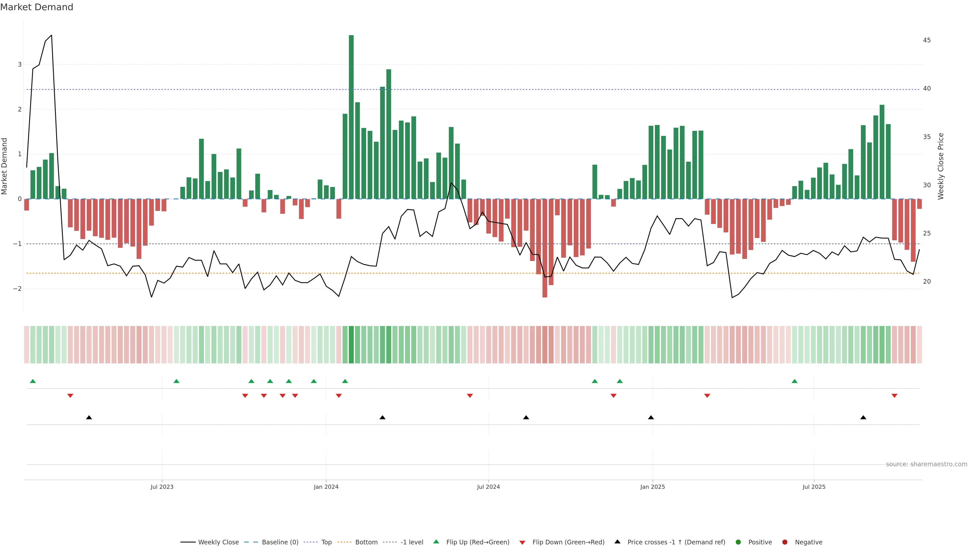Click the Market Demand chart title
The height and width of the screenshot is (551, 980).
tap(36, 7)
